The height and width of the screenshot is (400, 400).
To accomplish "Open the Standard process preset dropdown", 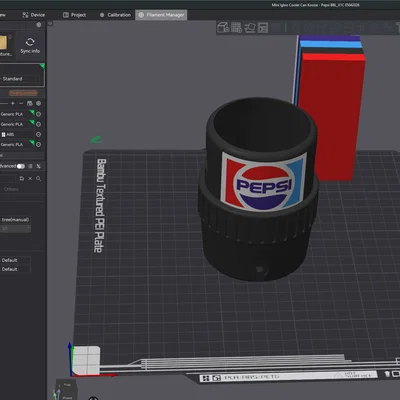I will (x=21, y=79).
